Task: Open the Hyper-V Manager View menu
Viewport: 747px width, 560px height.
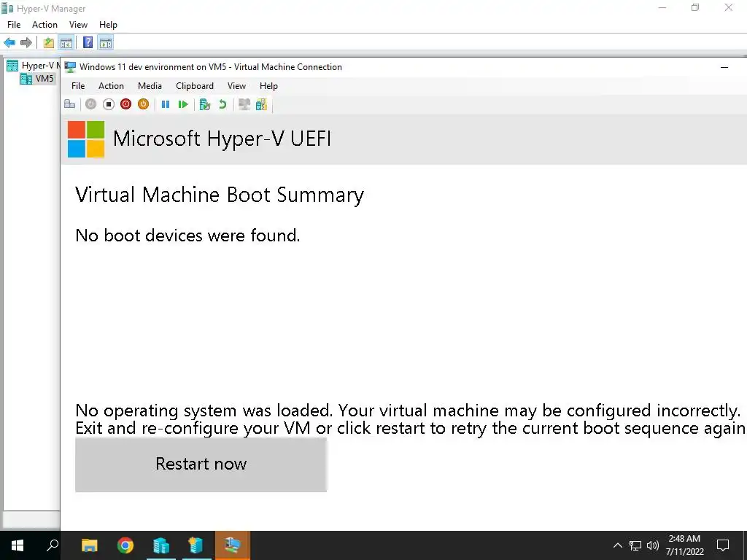Action: pos(78,25)
